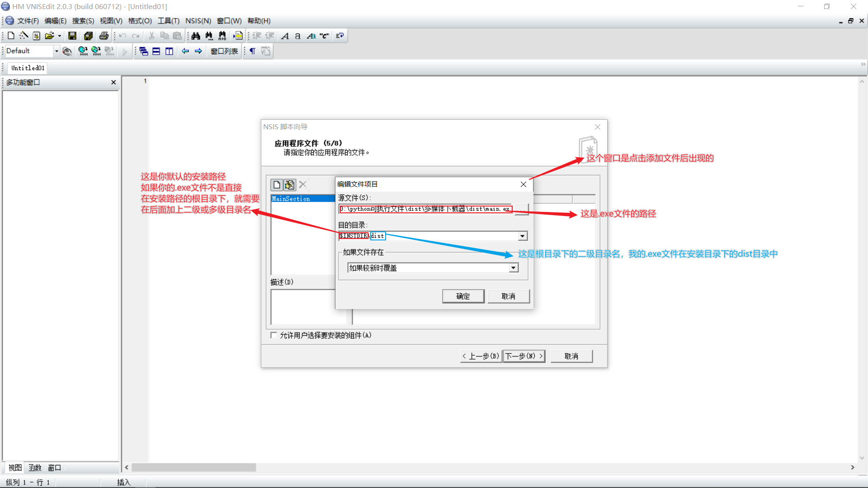The image size is (868, 488).
Task: Click the new section icon in wizard
Action: [277, 184]
